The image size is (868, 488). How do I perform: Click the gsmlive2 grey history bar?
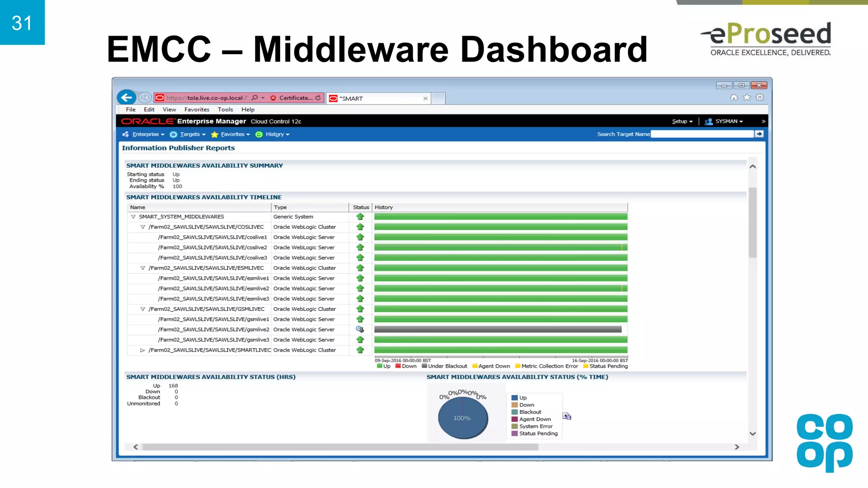point(498,330)
